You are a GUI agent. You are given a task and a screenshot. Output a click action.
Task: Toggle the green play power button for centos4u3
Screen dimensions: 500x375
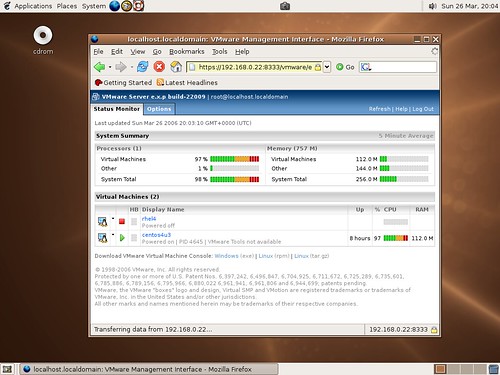pyautogui.click(x=122, y=238)
